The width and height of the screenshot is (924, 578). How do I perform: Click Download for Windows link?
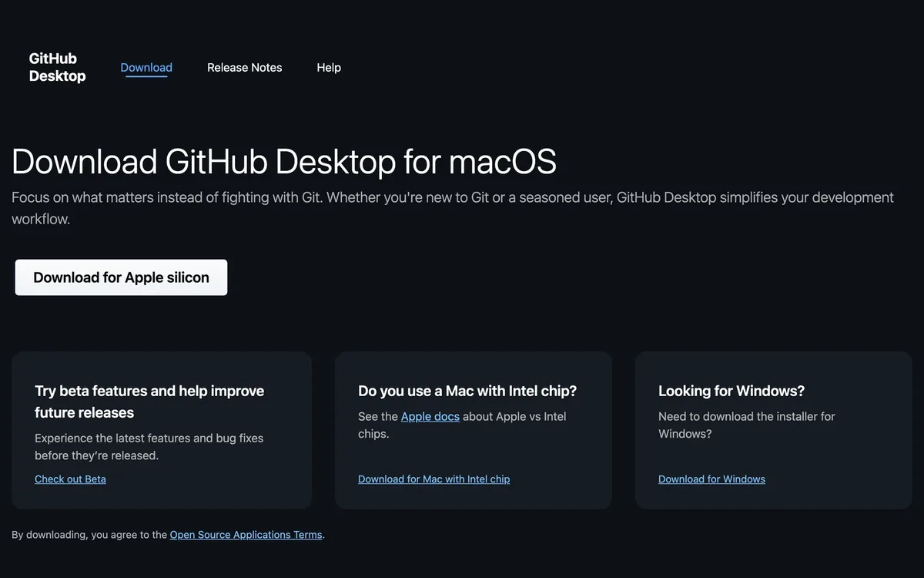pos(711,479)
